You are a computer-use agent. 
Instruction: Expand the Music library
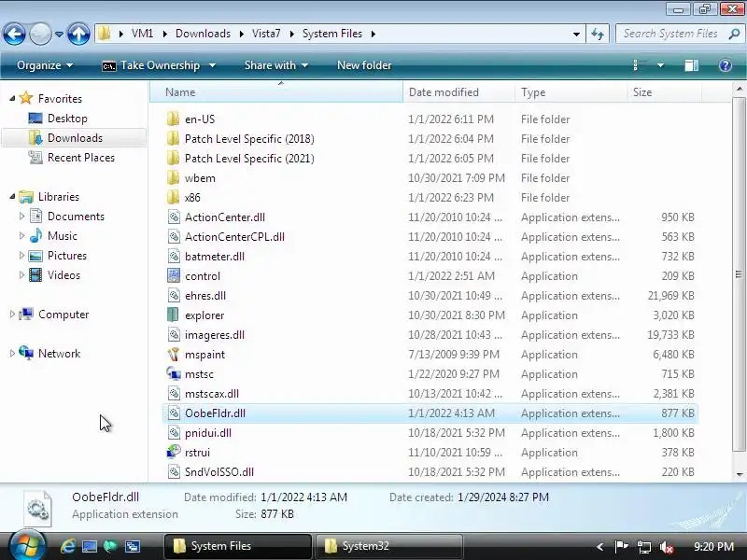(x=21, y=236)
